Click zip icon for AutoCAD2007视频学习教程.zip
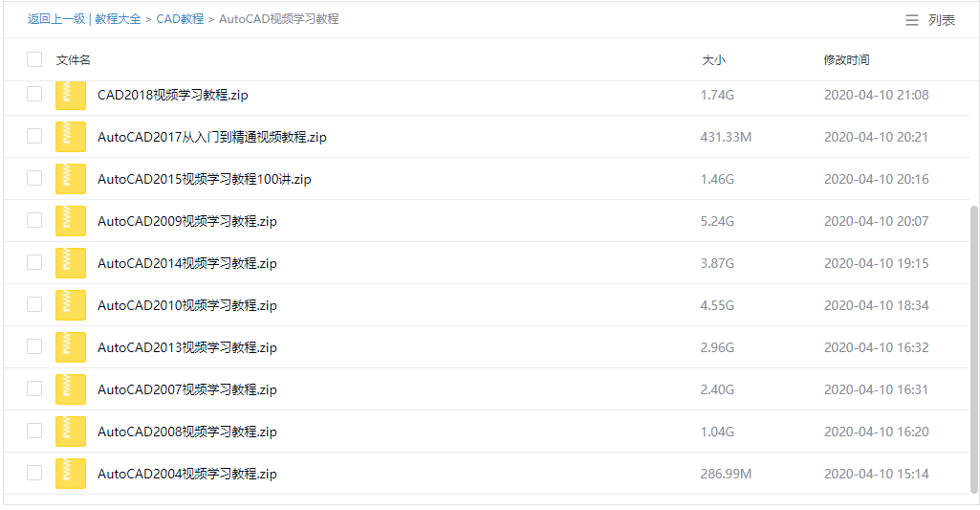Screen dimensions: 980x510 (x=71, y=389)
